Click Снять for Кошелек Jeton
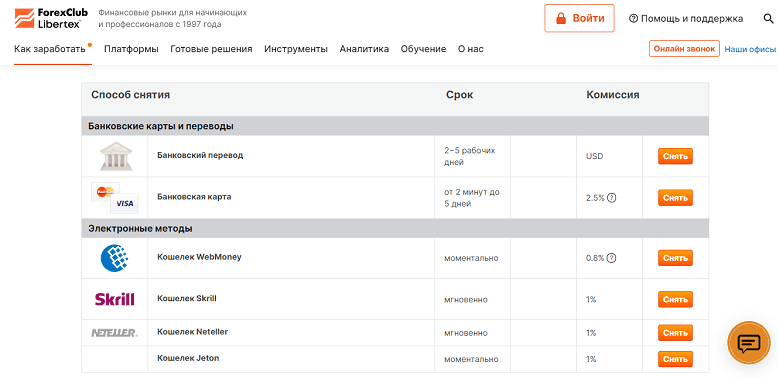This screenshot has width=778, height=378. [675, 359]
